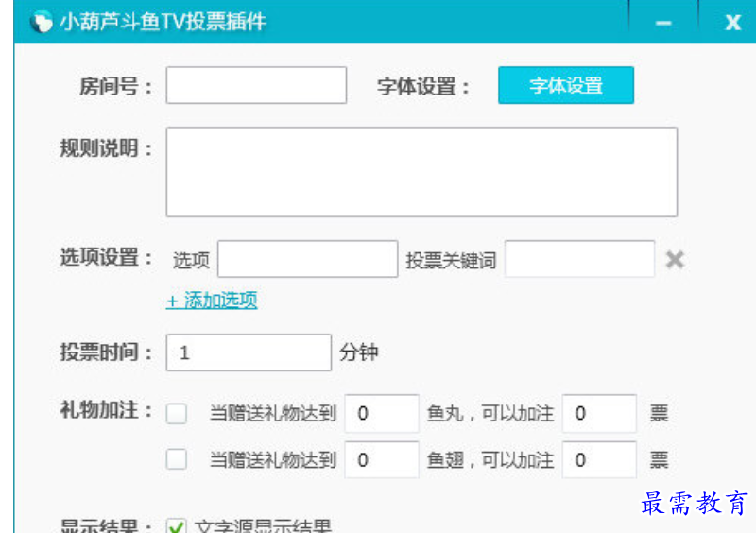756x533 pixels.
Task: Click the 投票时间 minutes field
Action: [249, 352]
